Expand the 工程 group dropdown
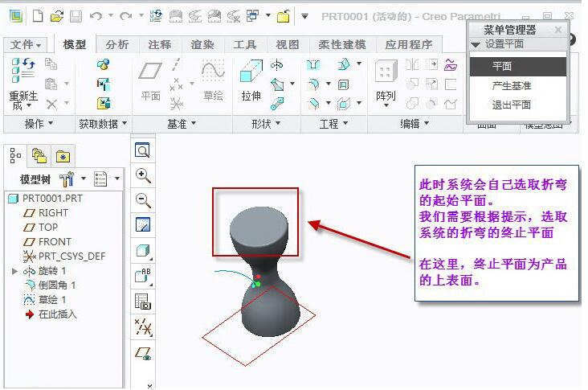 (x=333, y=124)
